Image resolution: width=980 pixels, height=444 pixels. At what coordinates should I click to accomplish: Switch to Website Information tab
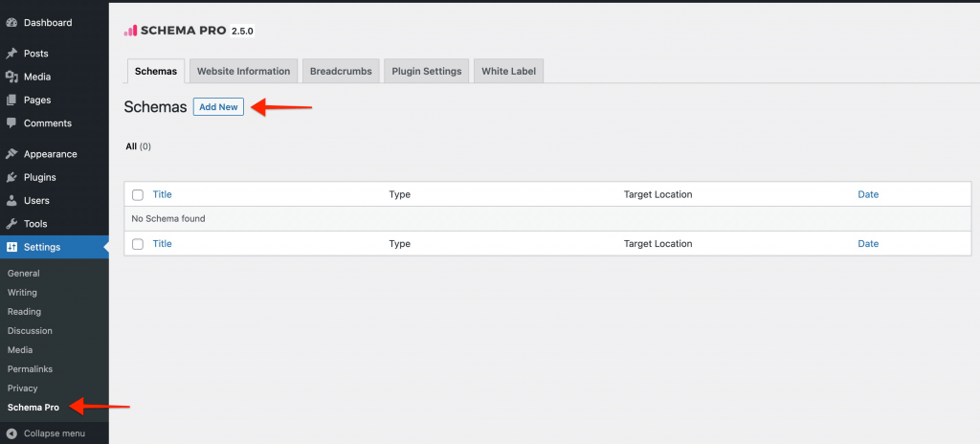(x=243, y=72)
